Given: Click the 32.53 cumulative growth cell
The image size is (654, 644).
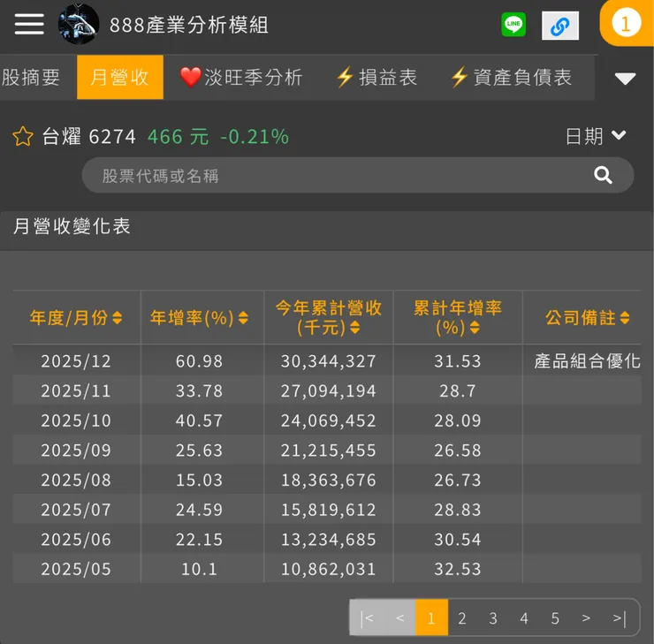Looking at the screenshot, I should pos(458,570).
